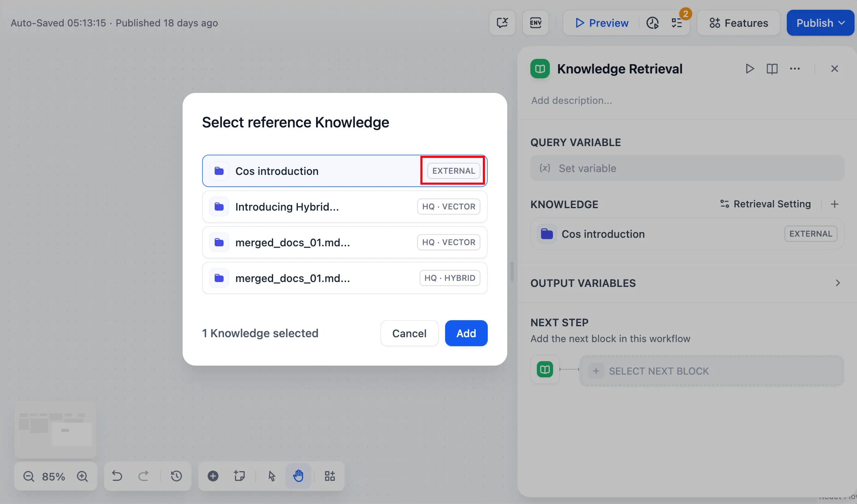857x504 pixels.
Task: Click the zoom out magnifier icon
Action: pos(28,476)
